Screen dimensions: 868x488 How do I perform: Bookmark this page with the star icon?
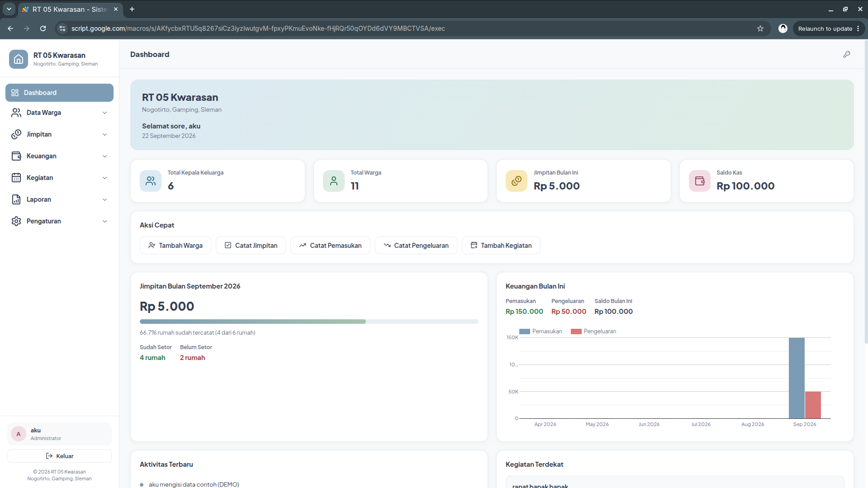[x=760, y=28]
